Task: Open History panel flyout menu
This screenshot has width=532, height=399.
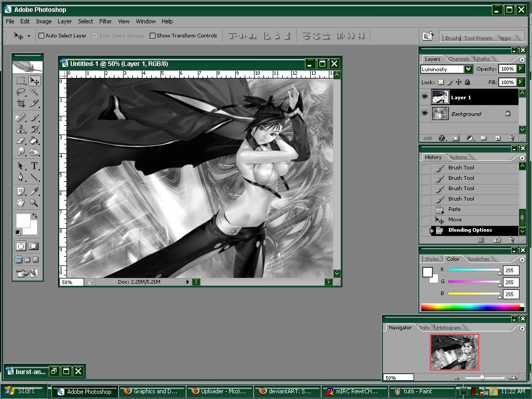Action: coord(522,158)
